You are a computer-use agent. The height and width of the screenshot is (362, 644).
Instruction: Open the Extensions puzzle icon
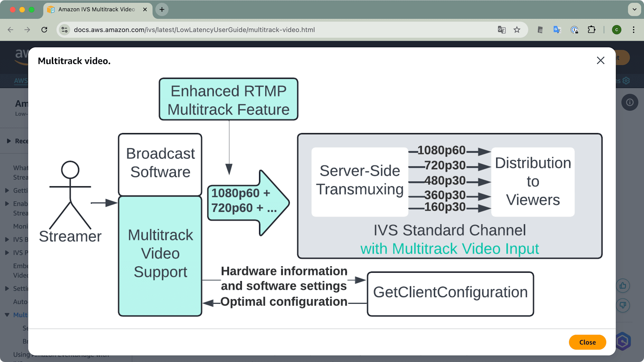click(x=592, y=30)
